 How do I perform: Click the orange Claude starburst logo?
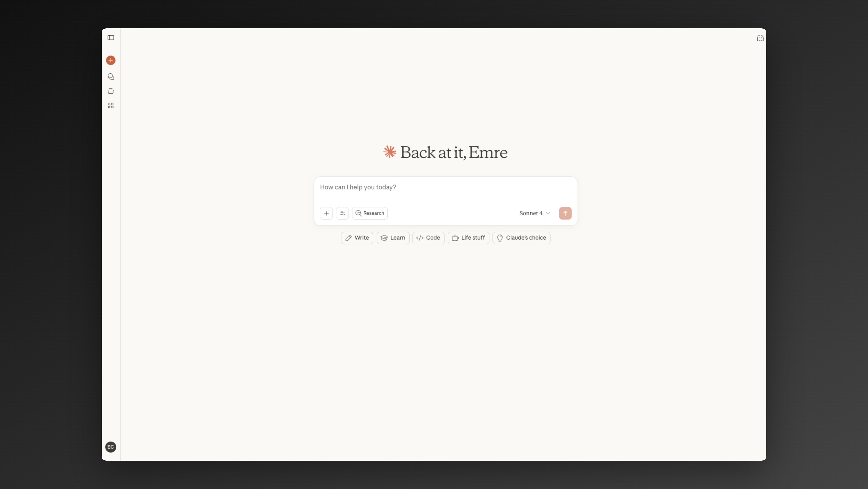coord(390,152)
